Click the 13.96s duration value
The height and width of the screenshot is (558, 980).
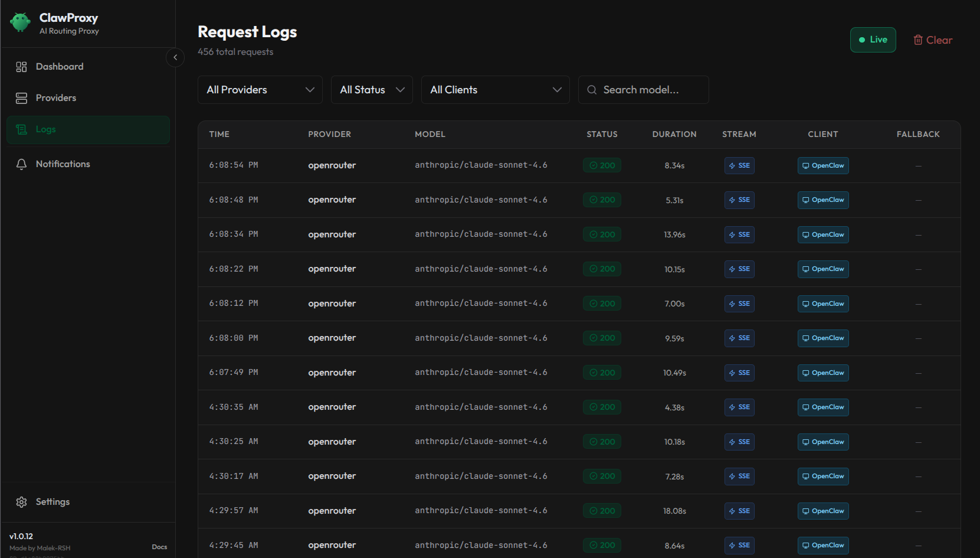pyautogui.click(x=674, y=234)
